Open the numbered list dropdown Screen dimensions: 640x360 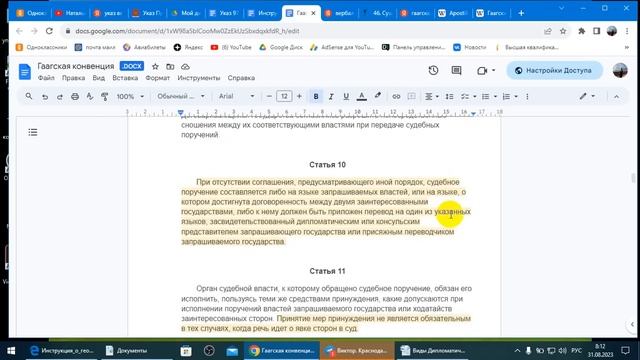click(x=510, y=97)
